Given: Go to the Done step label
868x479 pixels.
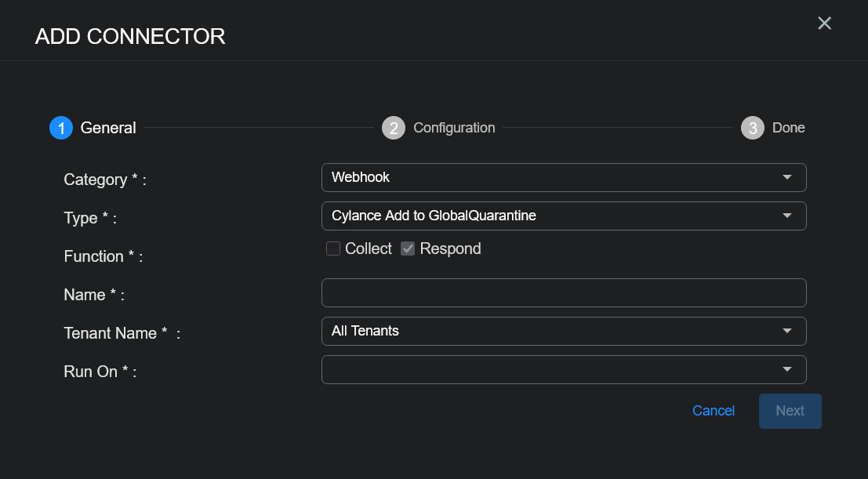Looking at the screenshot, I should pos(788,128).
